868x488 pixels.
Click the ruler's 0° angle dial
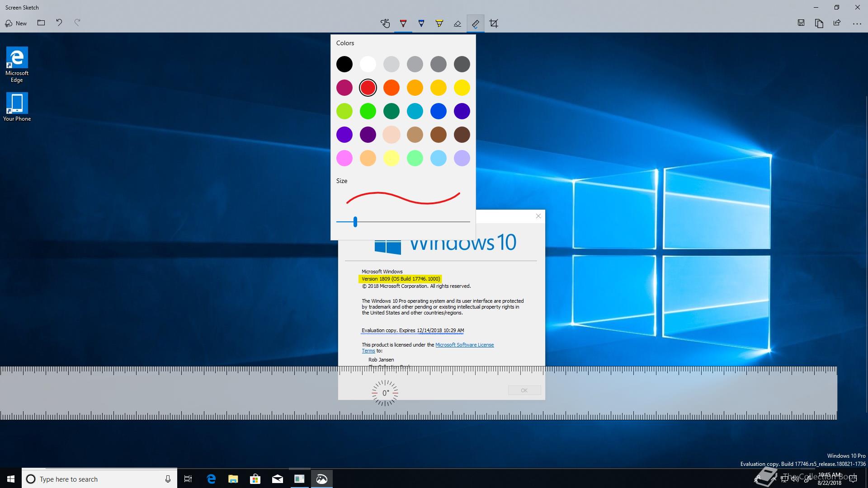click(385, 393)
